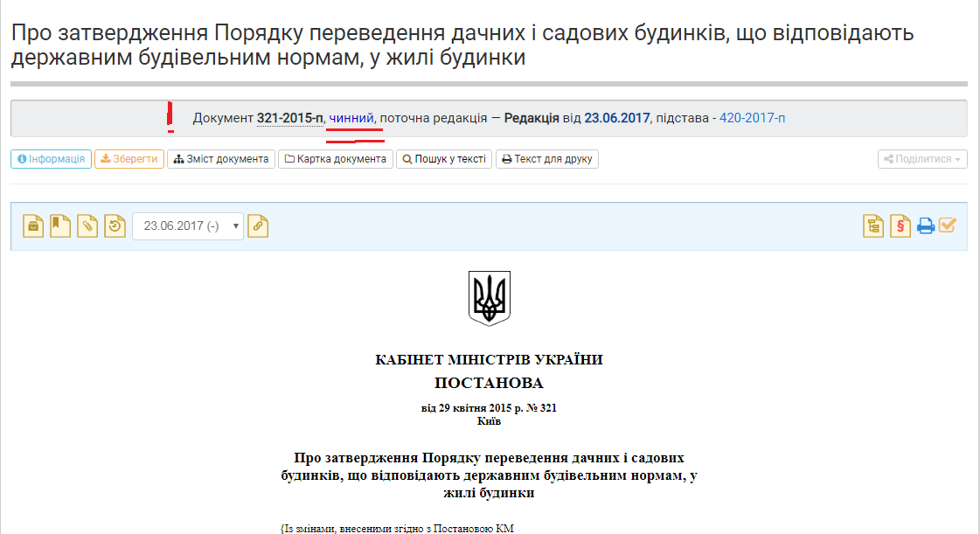Screen dimensions: 980x534
Task: Click the 321-2015-п document number
Action: coord(290,118)
